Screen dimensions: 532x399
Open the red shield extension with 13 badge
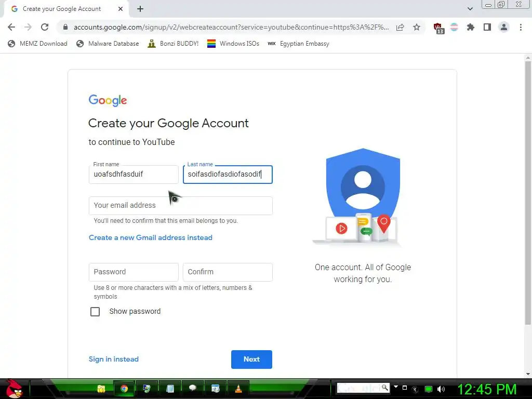[438, 28]
